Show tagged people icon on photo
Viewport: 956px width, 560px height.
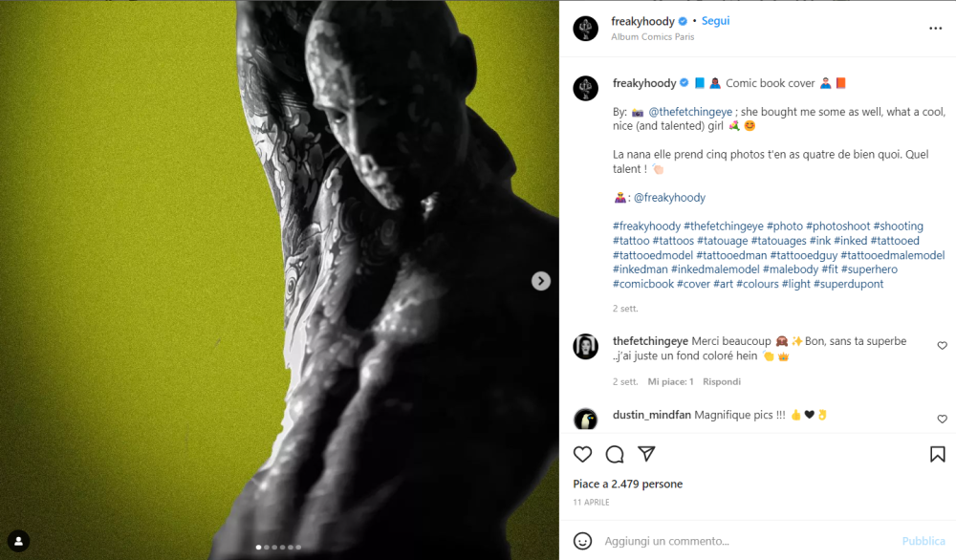[x=18, y=541]
